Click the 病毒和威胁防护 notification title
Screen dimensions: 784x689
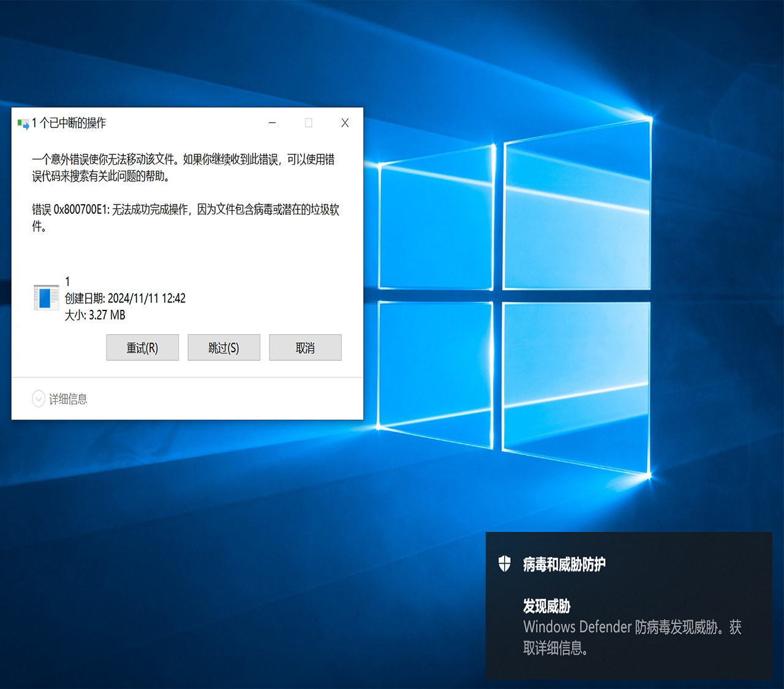tap(564, 564)
